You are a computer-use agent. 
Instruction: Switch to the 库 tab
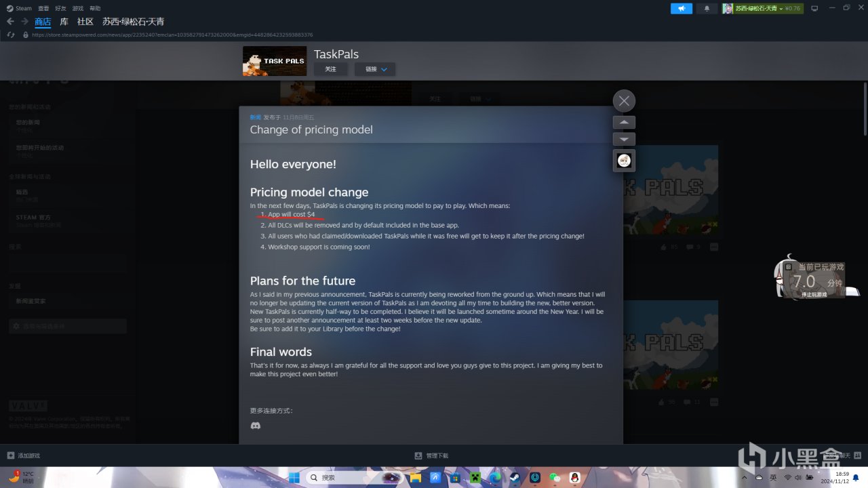tap(64, 22)
